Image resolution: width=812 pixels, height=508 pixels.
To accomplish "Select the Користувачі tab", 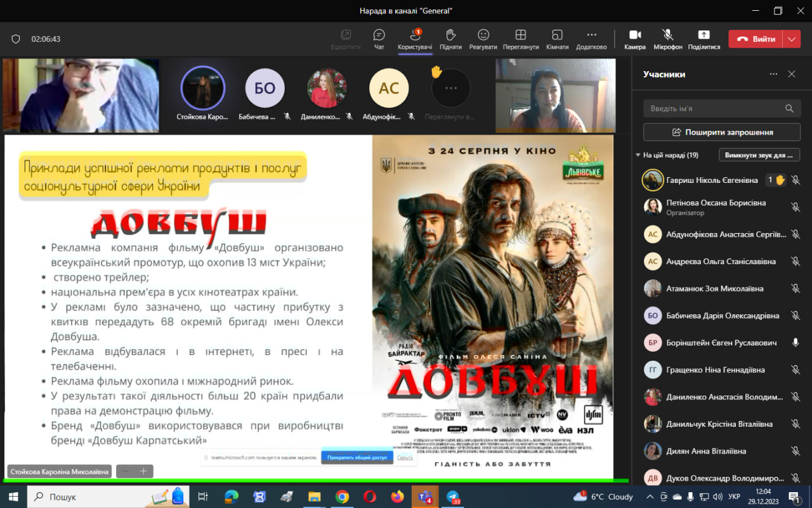I will [415, 38].
